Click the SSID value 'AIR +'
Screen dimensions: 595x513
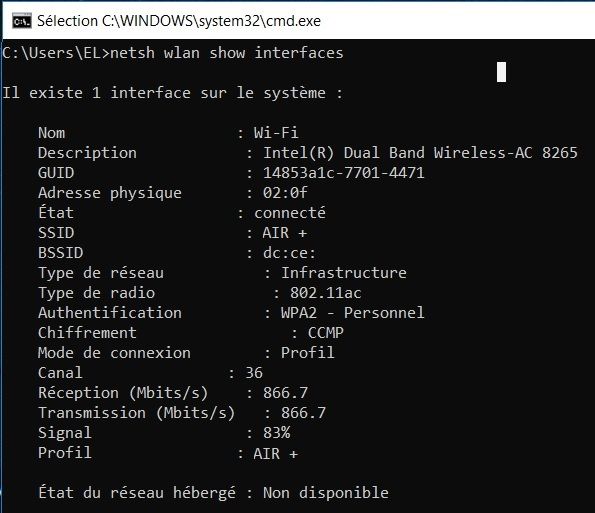tap(285, 233)
